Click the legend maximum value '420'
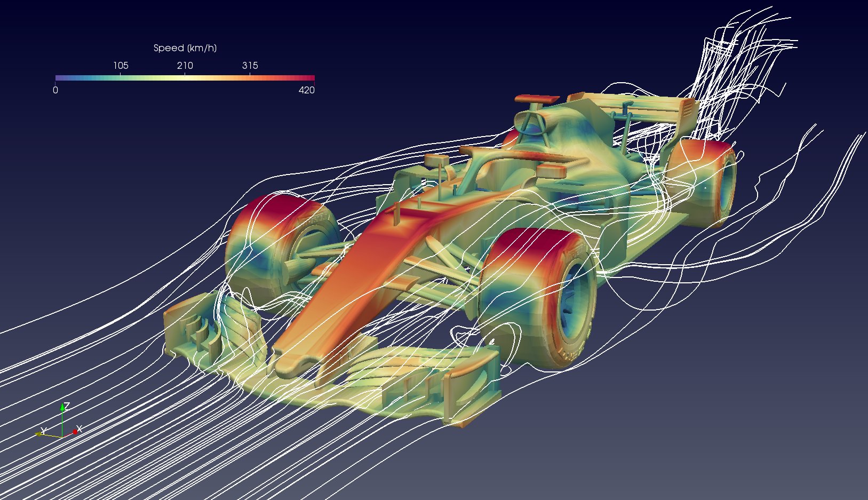Screen dimensions: 868x500 (x=307, y=90)
